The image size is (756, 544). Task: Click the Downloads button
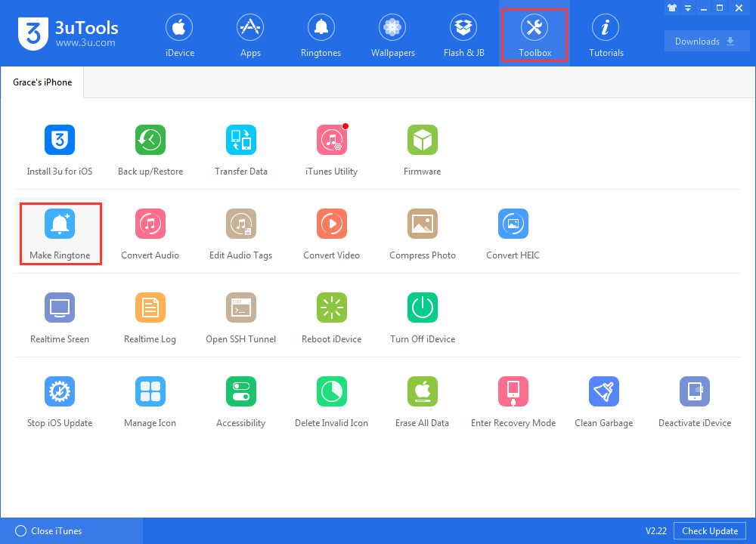tap(706, 42)
